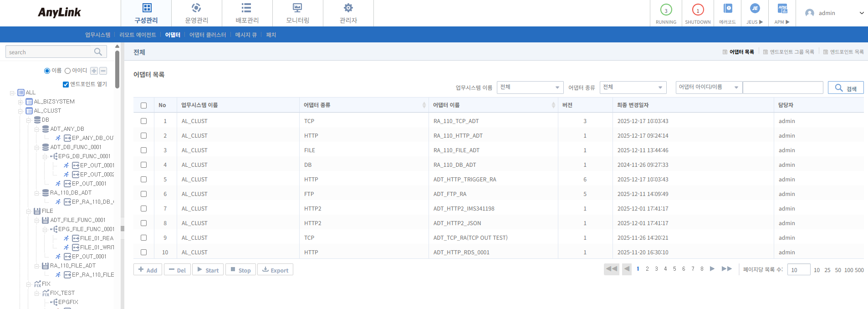Switch to 어댑터 클러스터 submenu tab

coord(208,35)
